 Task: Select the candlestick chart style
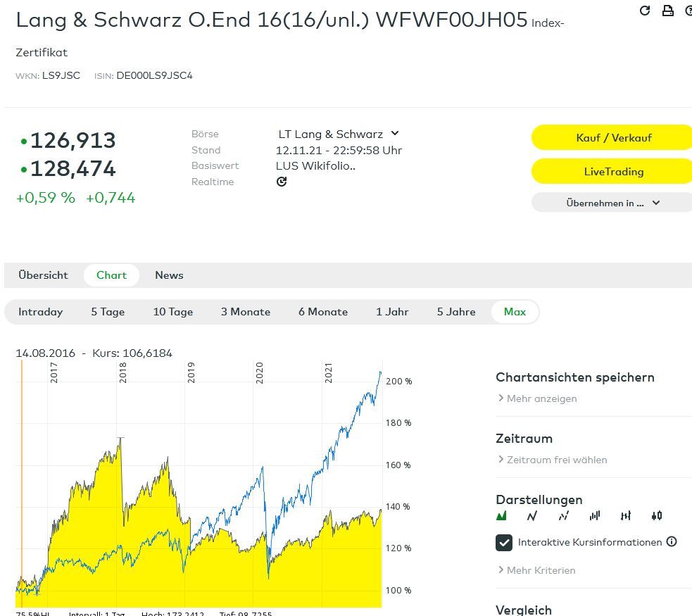pyautogui.click(x=657, y=516)
